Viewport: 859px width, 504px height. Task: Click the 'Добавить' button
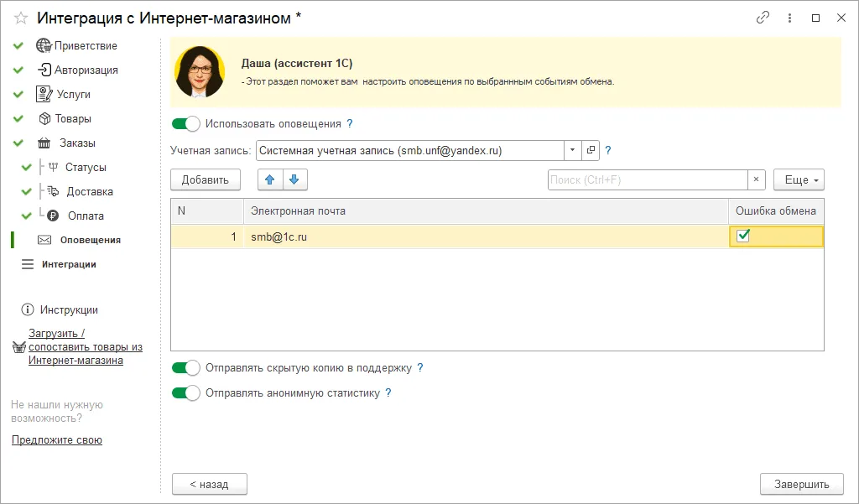click(206, 179)
